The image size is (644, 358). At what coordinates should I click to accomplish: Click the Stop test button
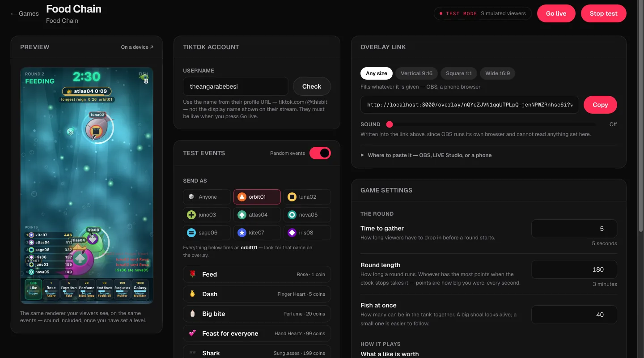603,13
